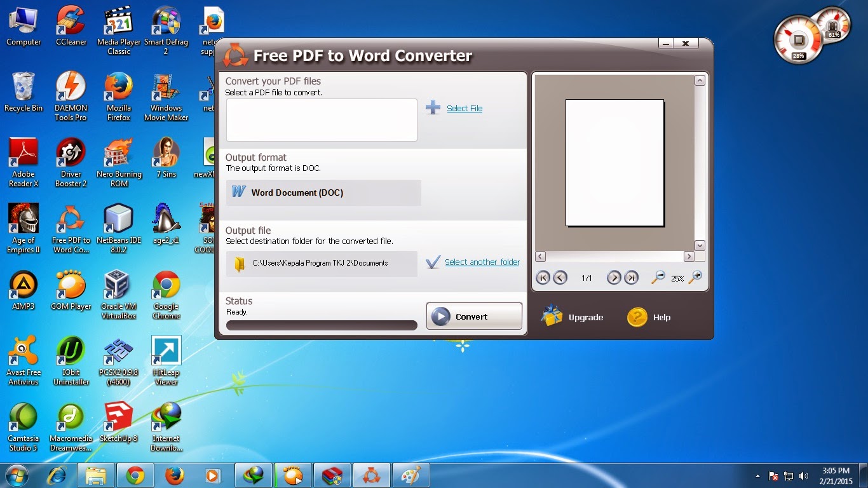This screenshot has height=488, width=868.
Task: Select Free PDF to Word desktop shortcut
Action: (71, 229)
